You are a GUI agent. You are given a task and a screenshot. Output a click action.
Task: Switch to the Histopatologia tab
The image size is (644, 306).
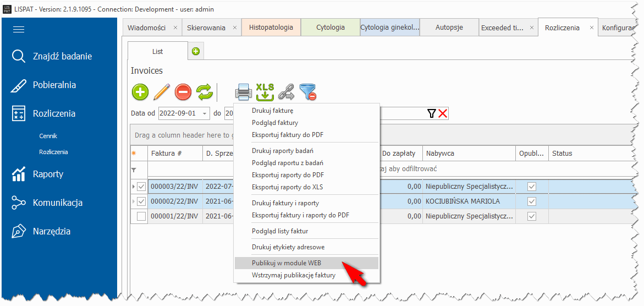(271, 28)
